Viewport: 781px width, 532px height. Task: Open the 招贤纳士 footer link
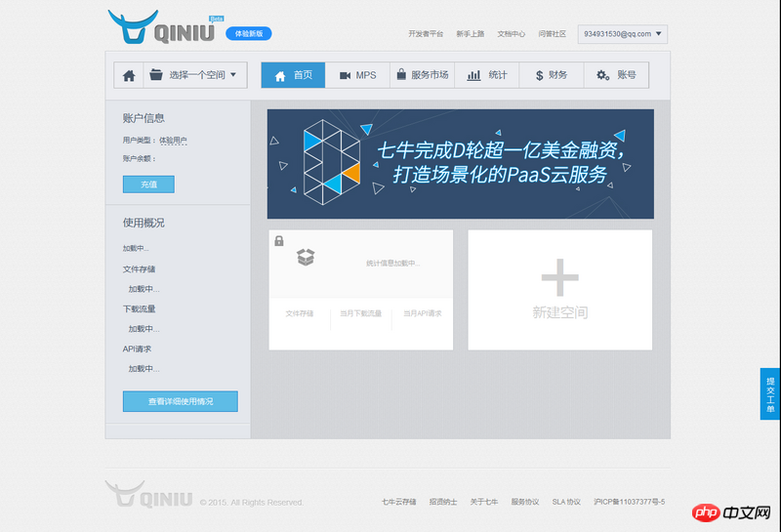pos(443,502)
